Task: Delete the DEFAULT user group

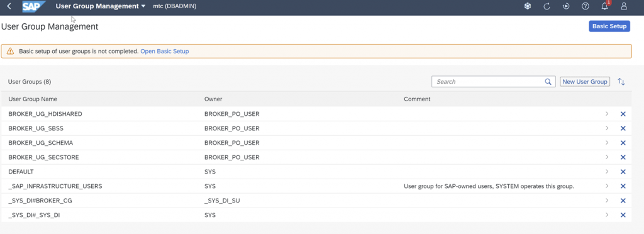Action: (x=623, y=172)
